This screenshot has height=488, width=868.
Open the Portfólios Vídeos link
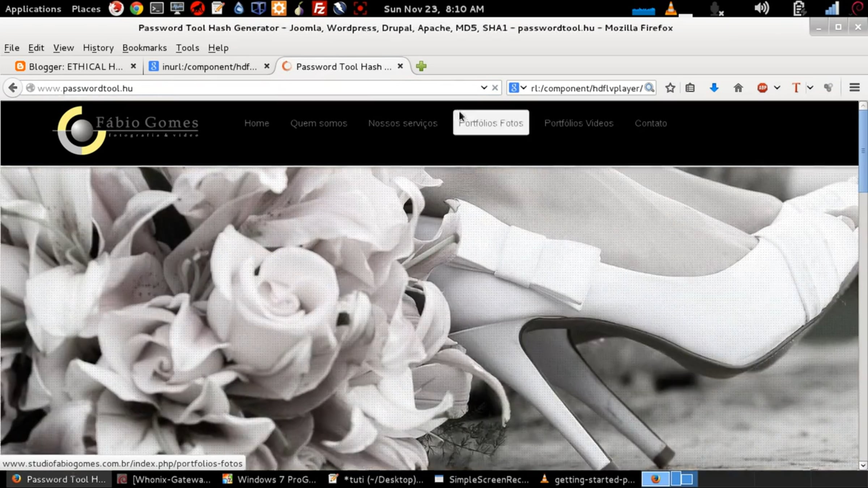pos(579,123)
